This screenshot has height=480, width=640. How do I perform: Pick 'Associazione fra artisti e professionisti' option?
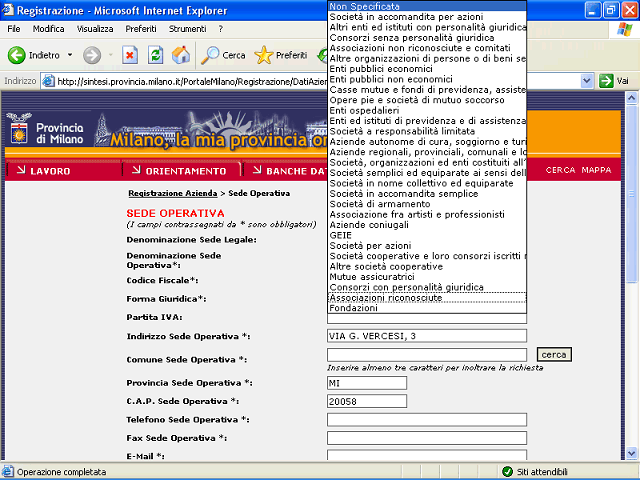pyautogui.click(x=427, y=214)
